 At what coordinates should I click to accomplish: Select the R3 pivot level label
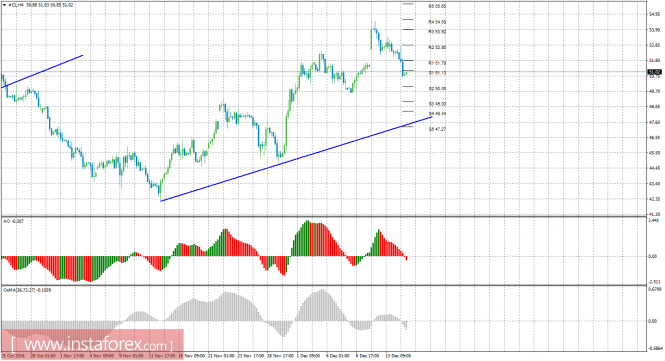click(437, 31)
